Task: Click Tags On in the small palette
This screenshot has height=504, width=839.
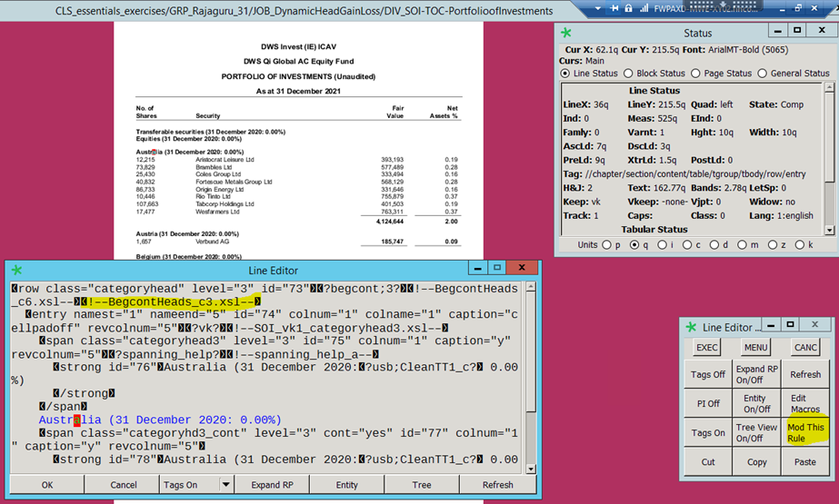Action: point(708,432)
